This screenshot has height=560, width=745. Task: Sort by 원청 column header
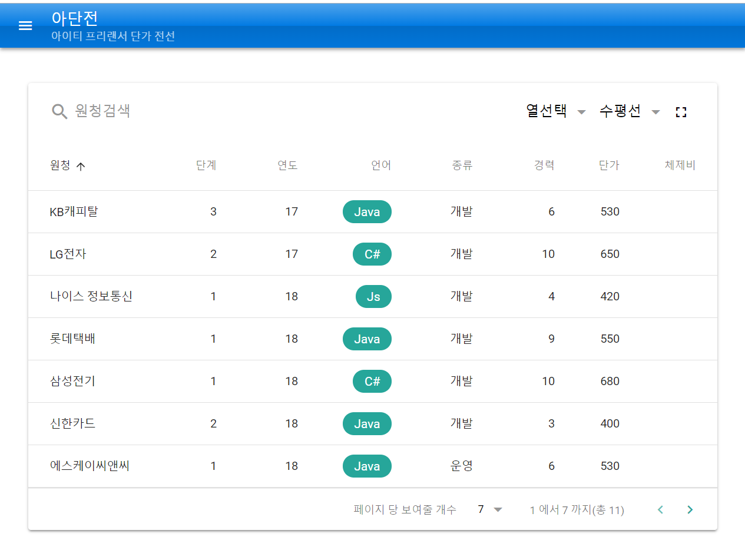[x=60, y=165]
